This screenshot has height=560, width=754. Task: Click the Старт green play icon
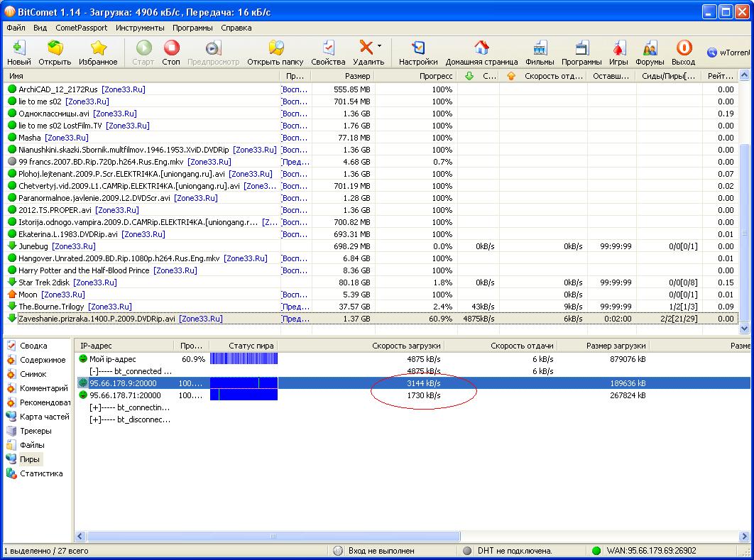143,48
